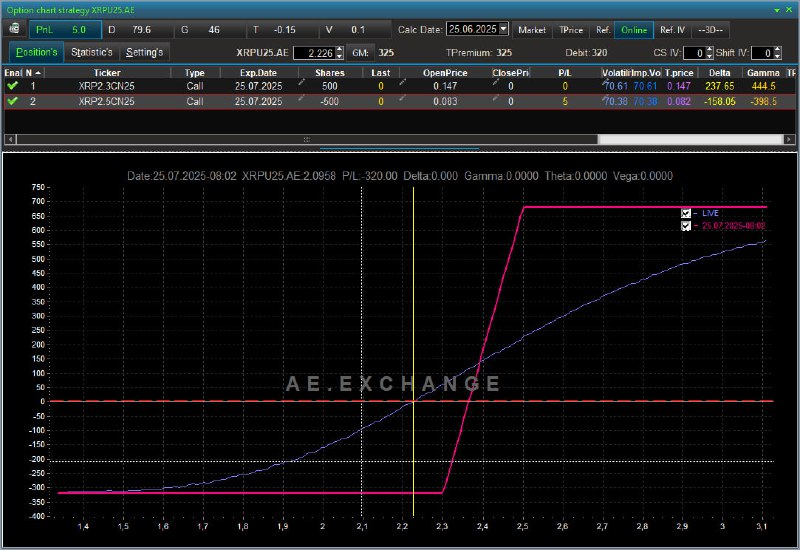
Task: Increase XRPU25.AE price with up stepper
Action: click(x=340, y=49)
